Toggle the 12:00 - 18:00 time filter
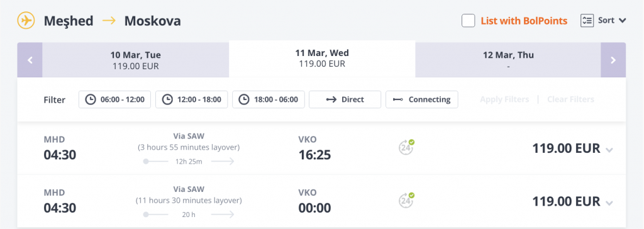Screen dimensions: 644x229 (x=191, y=99)
